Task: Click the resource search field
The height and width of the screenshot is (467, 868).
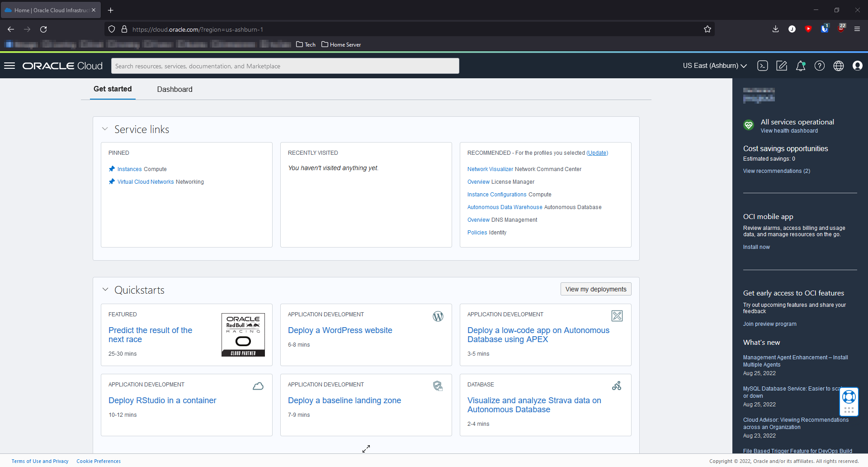Action: (285, 66)
